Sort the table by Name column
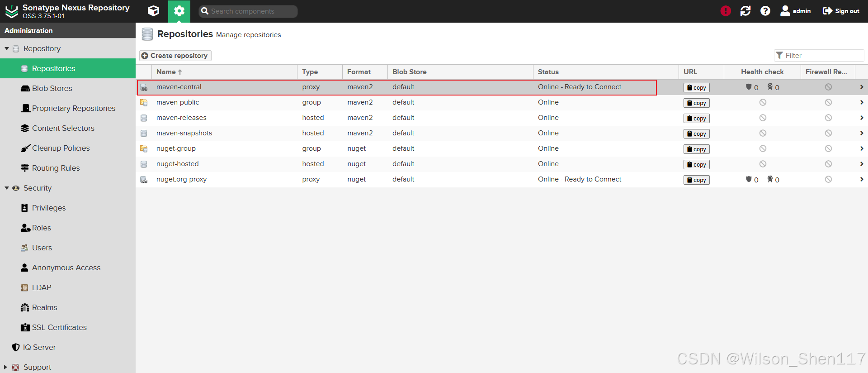 pyautogui.click(x=224, y=72)
